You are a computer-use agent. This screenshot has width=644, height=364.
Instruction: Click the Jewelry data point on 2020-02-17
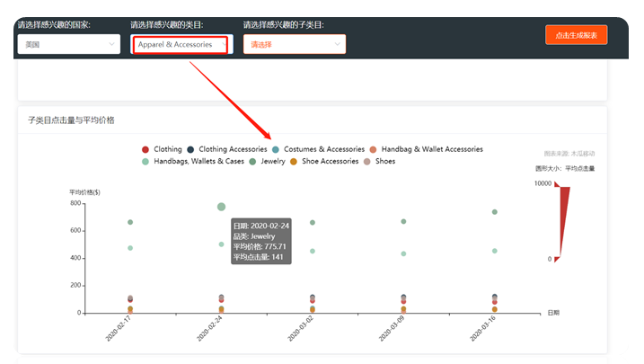tap(130, 222)
